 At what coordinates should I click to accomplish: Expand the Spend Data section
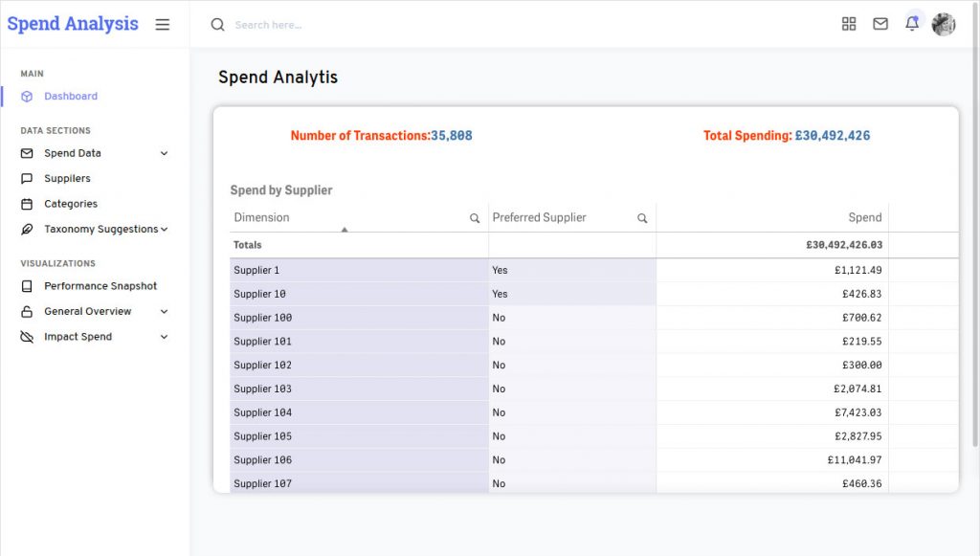coord(164,153)
